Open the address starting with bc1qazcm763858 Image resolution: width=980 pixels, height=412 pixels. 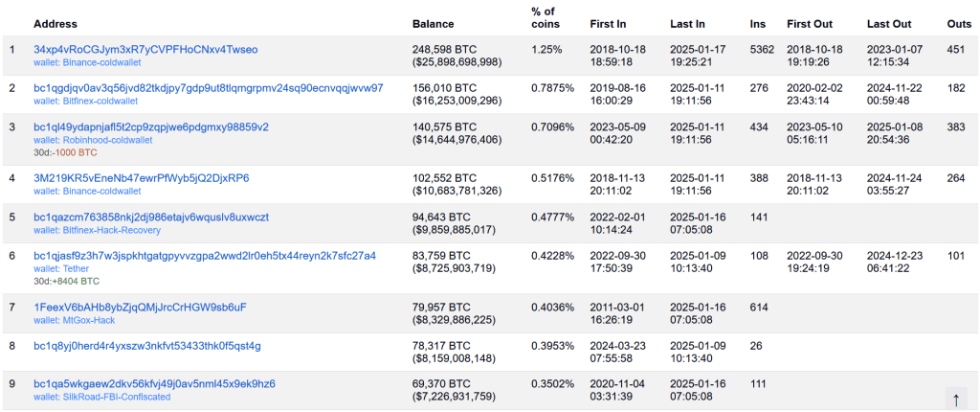(151, 217)
